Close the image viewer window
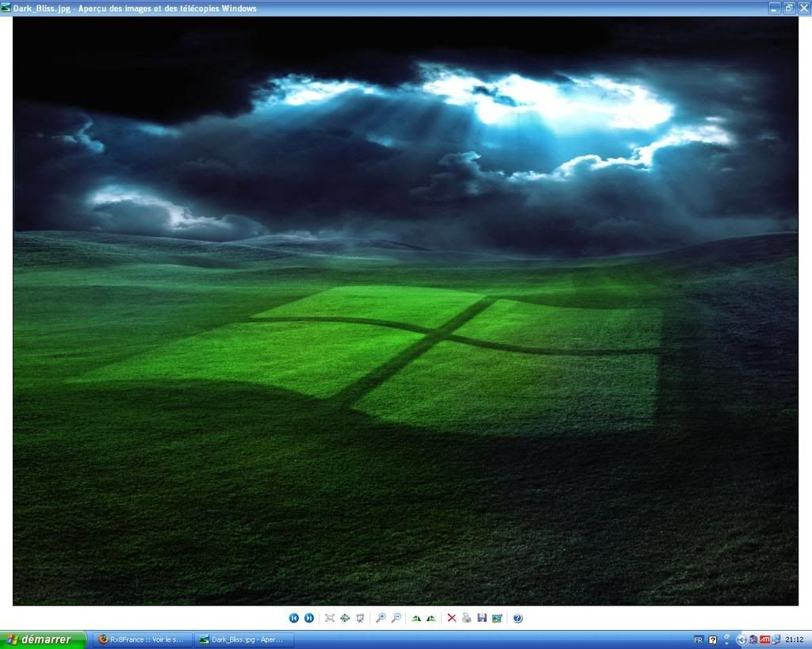This screenshot has height=649, width=812. (804, 8)
